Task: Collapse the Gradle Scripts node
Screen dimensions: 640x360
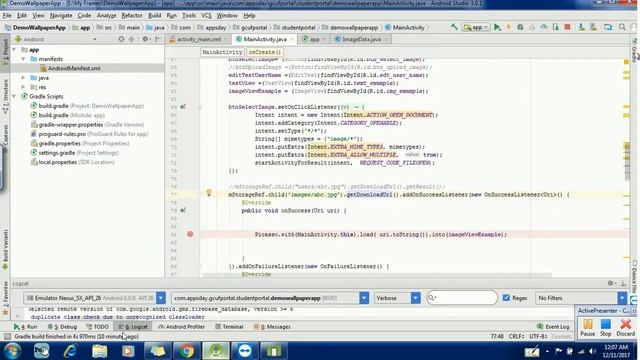Action: tap(15, 96)
